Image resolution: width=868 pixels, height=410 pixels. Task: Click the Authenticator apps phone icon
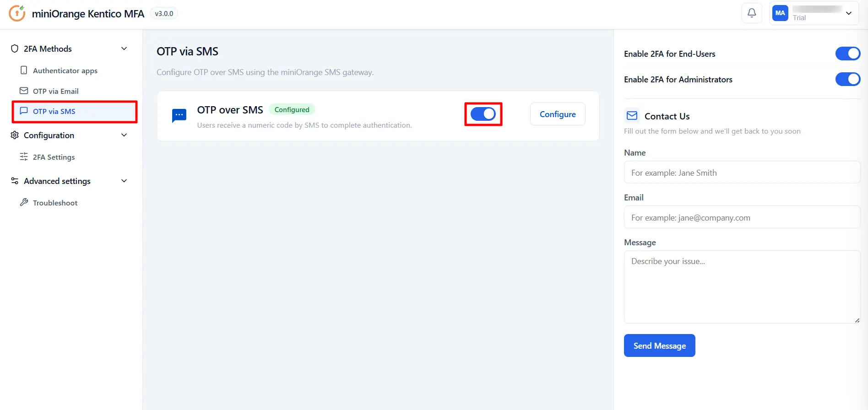(x=24, y=70)
